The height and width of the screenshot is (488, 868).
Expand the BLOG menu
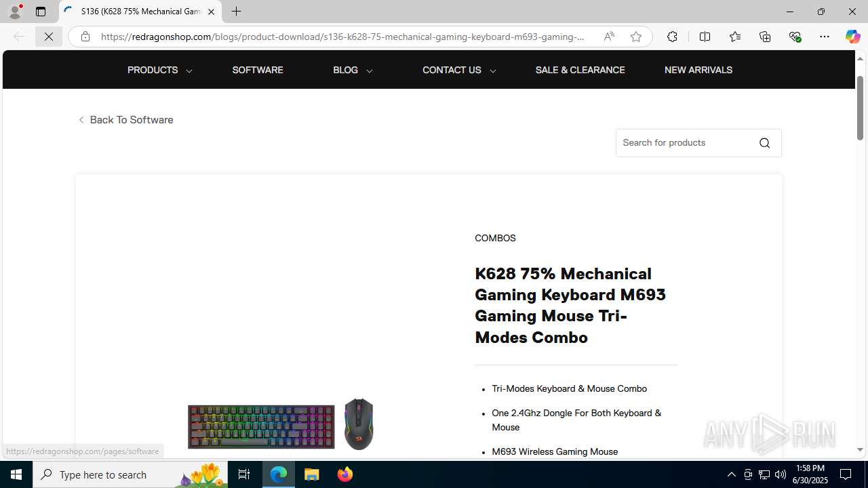353,70
